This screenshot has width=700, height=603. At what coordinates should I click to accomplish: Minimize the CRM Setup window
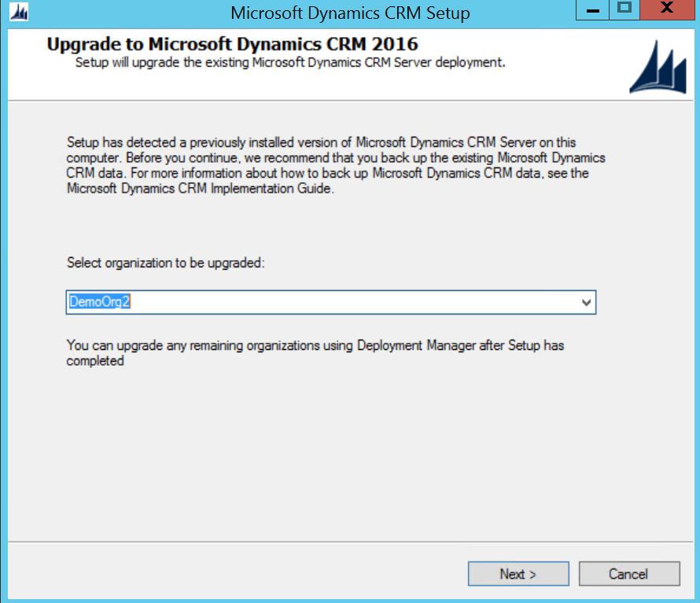(x=593, y=9)
